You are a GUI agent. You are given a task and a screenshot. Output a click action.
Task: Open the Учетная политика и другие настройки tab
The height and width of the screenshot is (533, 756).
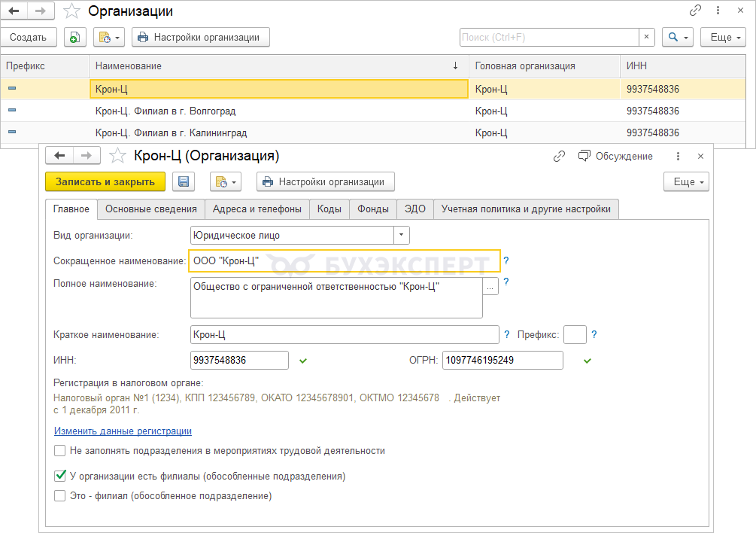tap(527, 209)
